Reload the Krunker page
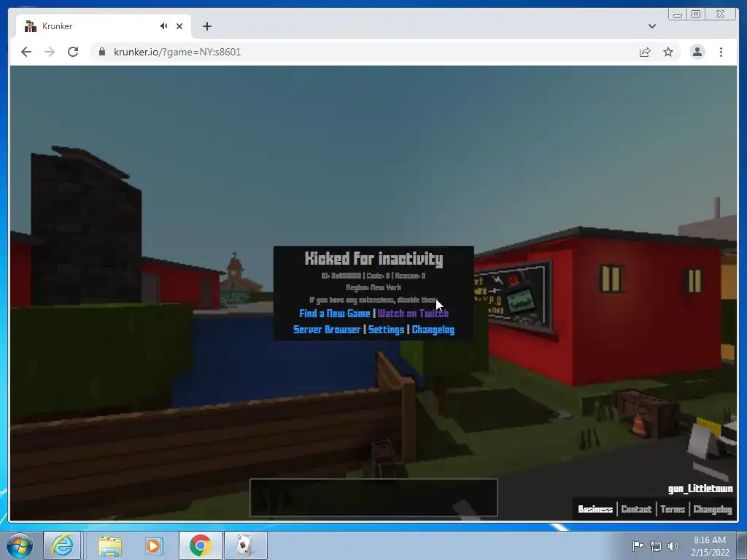Screen dimensions: 747x560 (x=73, y=52)
